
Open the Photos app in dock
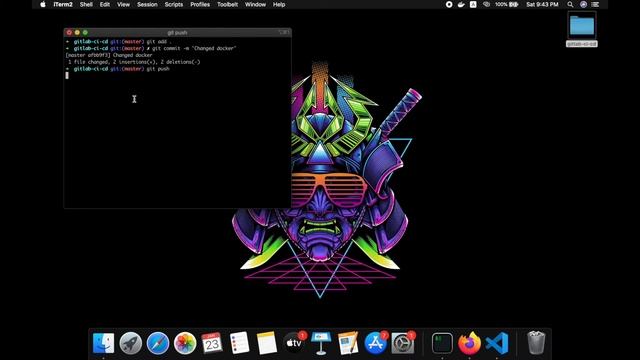coord(185,343)
